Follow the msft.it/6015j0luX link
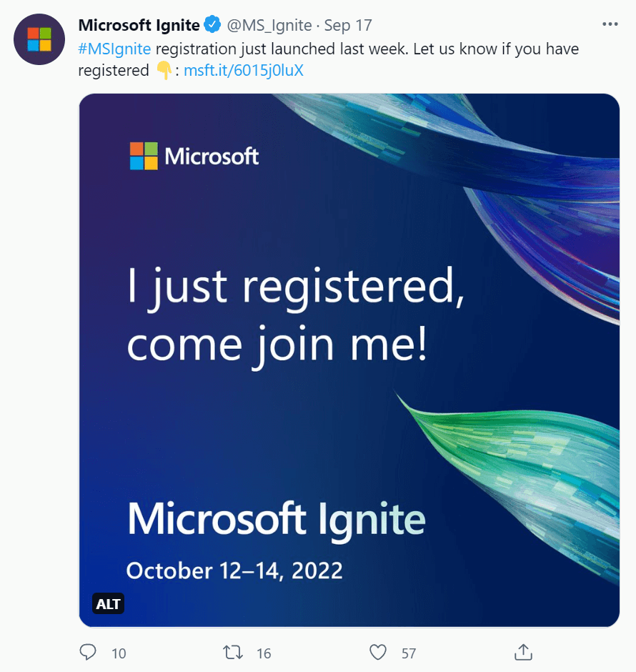Image resolution: width=636 pixels, height=672 pixels. [244, 70]
